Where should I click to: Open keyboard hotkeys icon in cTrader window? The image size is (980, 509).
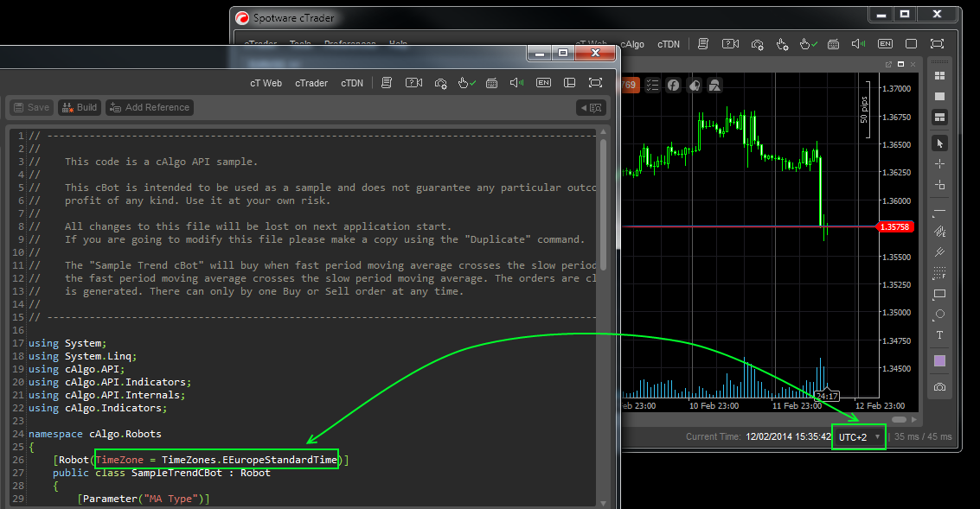pos(833,44)
